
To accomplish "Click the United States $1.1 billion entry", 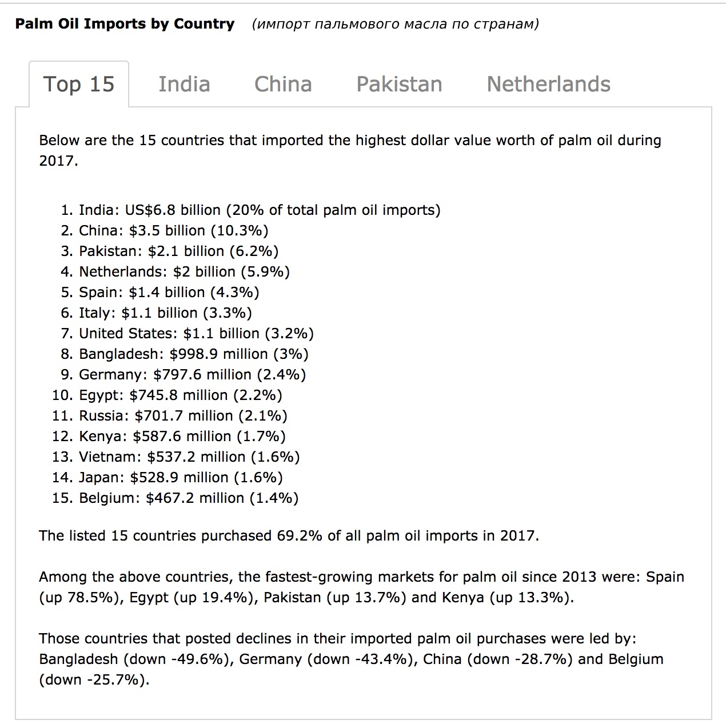I will pos(197,334).
